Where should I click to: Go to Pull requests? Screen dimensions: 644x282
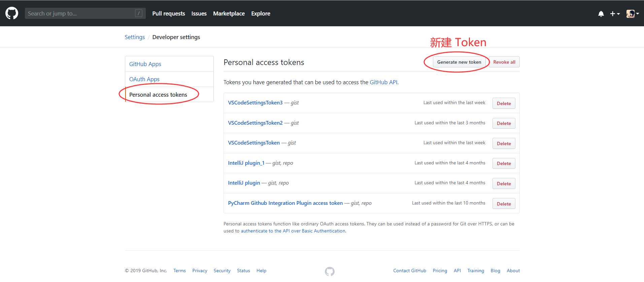click(x=169, y=13)
